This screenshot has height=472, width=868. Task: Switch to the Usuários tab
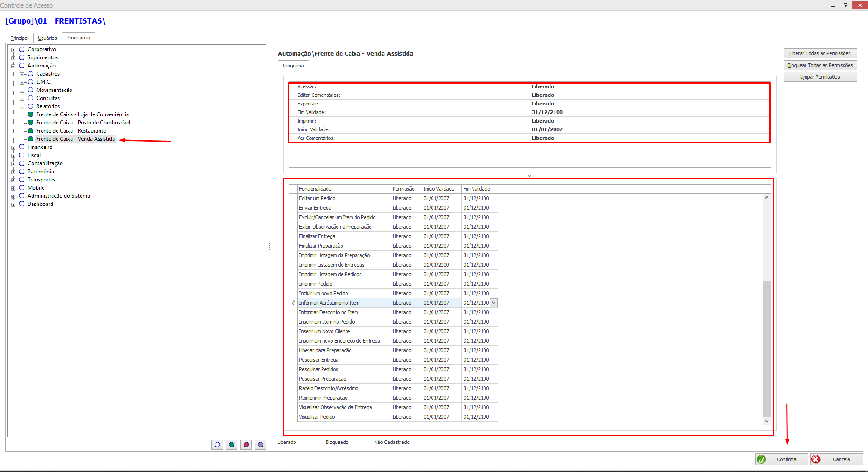[x=47, y=38]
